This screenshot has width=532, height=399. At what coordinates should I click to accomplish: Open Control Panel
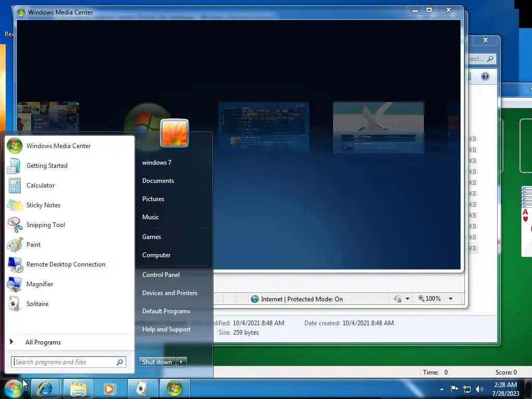pos(161,275)
